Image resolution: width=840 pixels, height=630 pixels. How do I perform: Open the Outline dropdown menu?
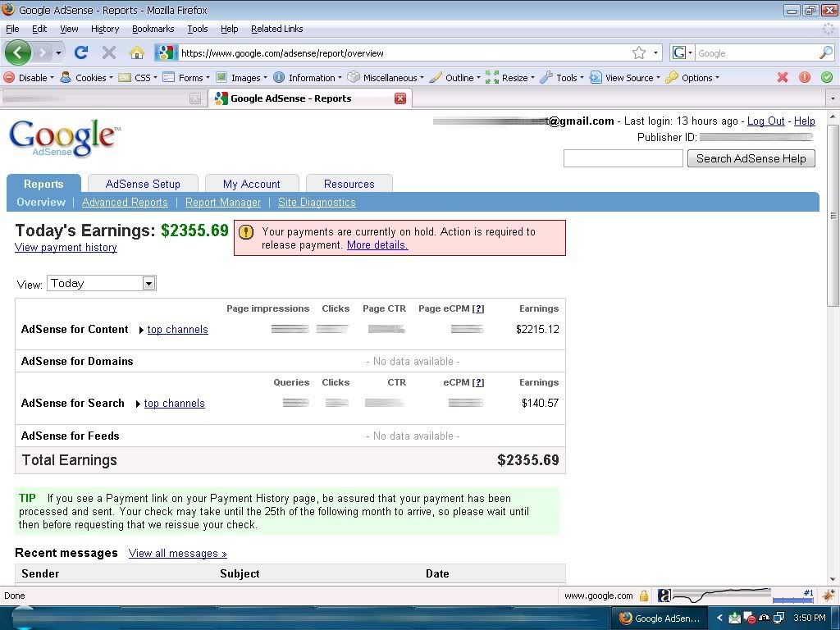(x=455, y=78)
